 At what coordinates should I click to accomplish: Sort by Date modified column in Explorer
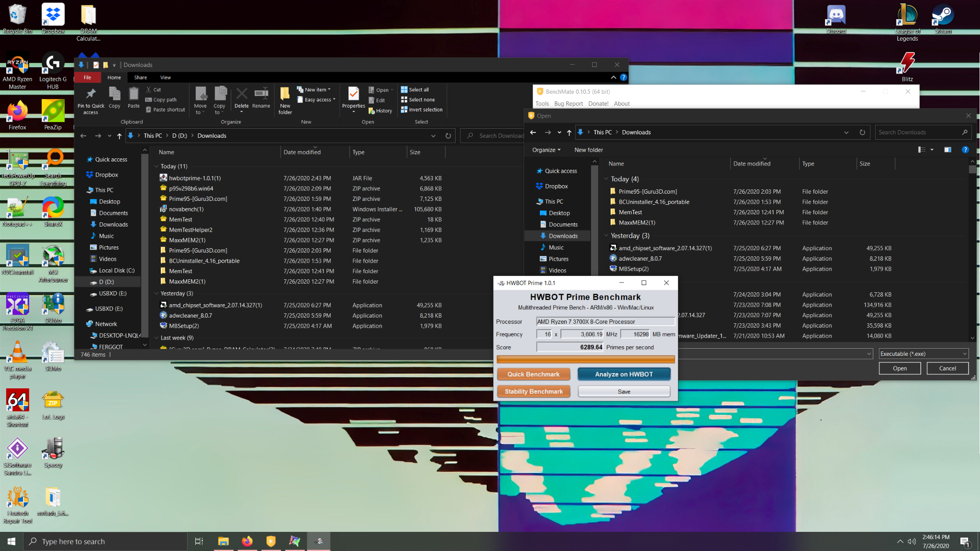click(x=302, y=152)
